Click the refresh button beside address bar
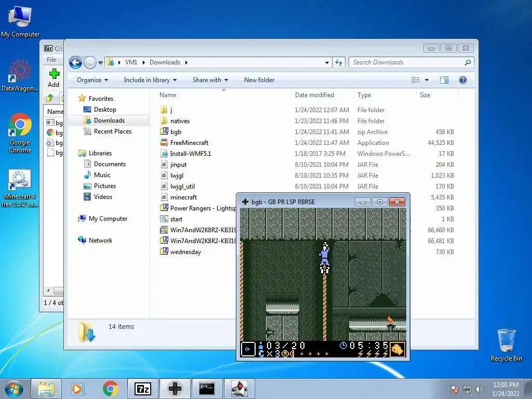 tap(339, 62)
